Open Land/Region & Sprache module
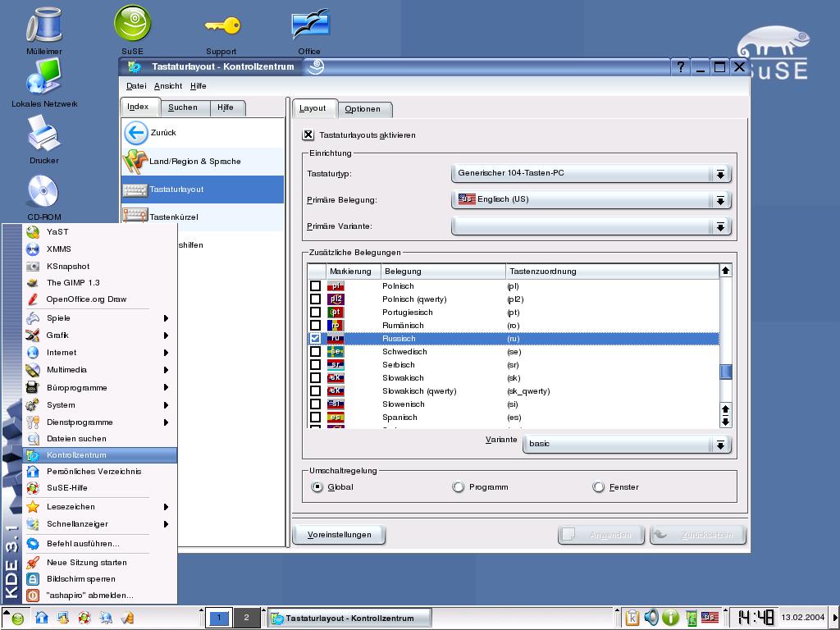The height and width of the screenshot is (630, 840). (203, 162)
